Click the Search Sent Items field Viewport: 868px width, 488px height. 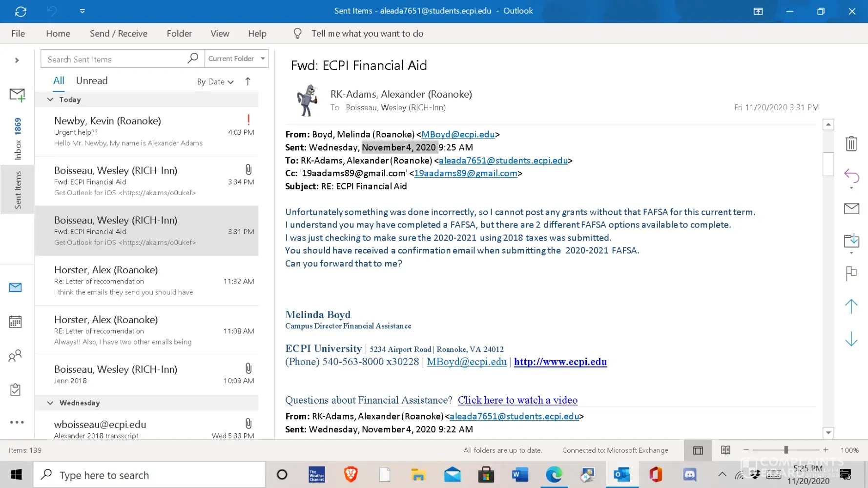(x=115, y=59)
